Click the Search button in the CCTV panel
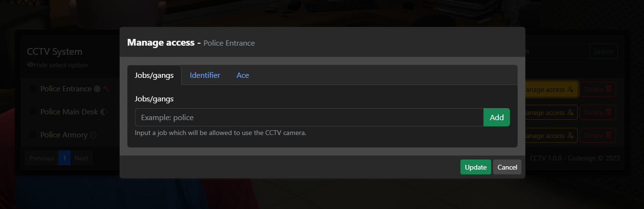Image resolution: width=644 pixels, height=209 pixels. [x=604, y=51]
